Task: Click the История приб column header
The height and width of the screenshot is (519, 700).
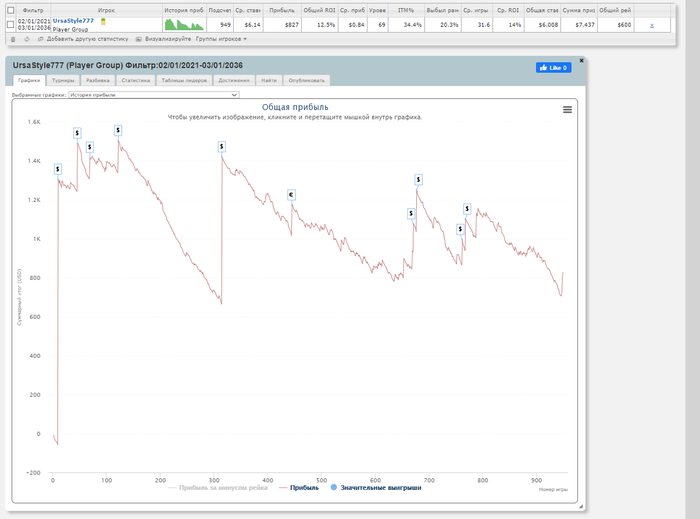Action: pos(184,10)
